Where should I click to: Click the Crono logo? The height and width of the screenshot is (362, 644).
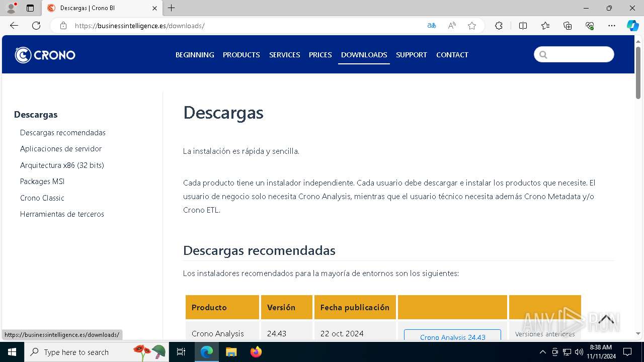tap(45, 55)
